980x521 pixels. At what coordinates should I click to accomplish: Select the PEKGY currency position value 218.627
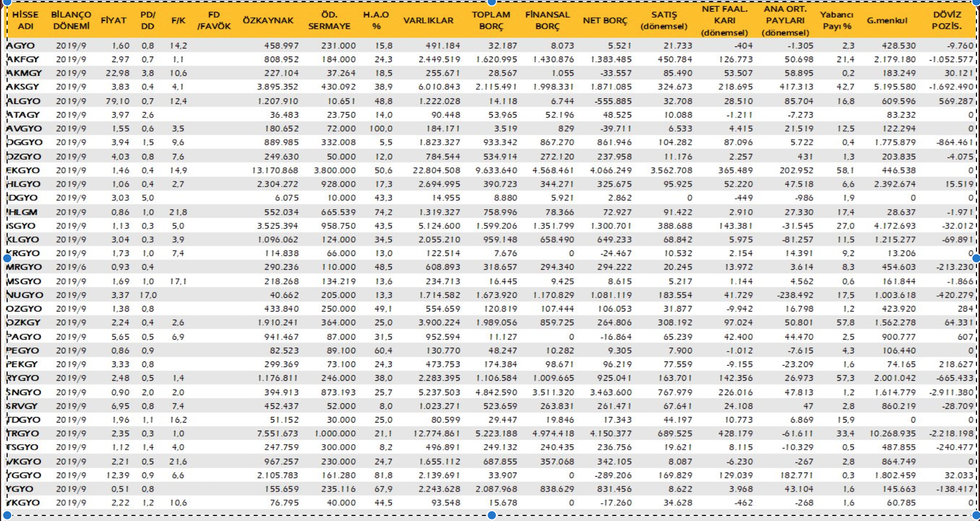point(957,364)
